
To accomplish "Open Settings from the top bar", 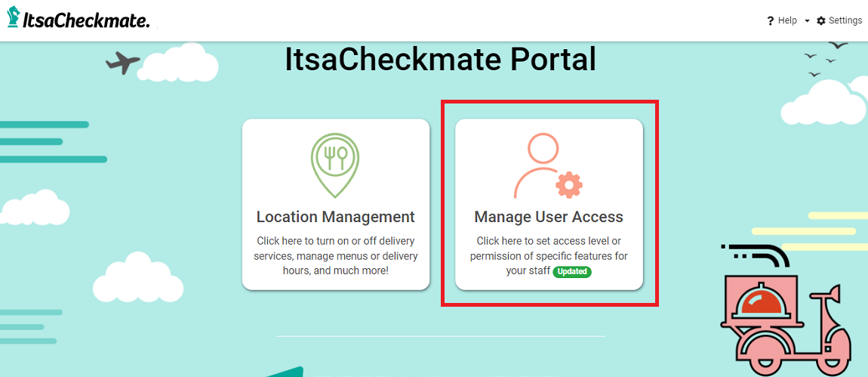I will coord(845,20).
